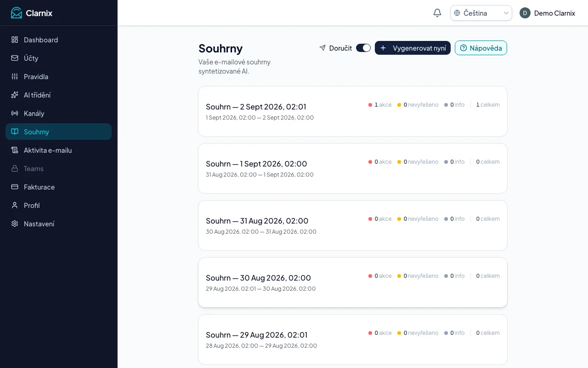Select Kanály in the sidebar
The width and height of the screenshot is (588, 368).
pos(58,113)
